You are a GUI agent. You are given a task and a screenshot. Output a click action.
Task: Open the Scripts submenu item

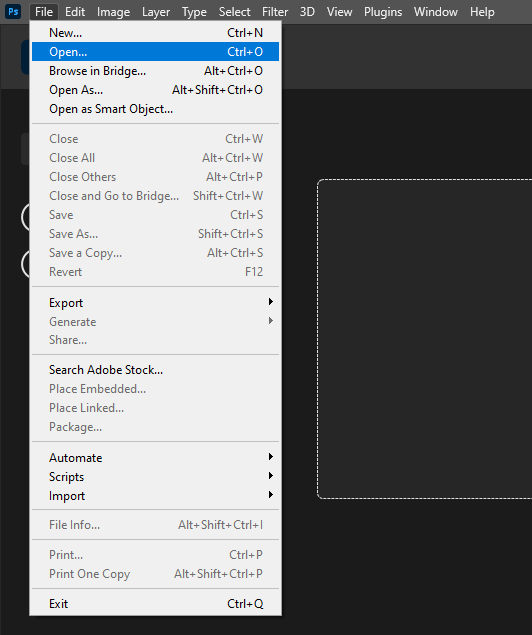[155, 477]
